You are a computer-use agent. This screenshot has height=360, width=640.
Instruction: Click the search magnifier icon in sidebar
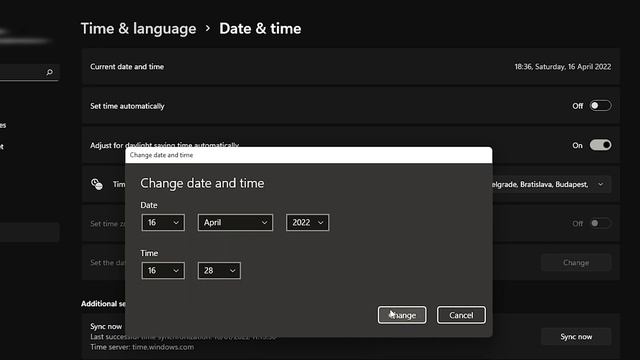click(49, 72)
